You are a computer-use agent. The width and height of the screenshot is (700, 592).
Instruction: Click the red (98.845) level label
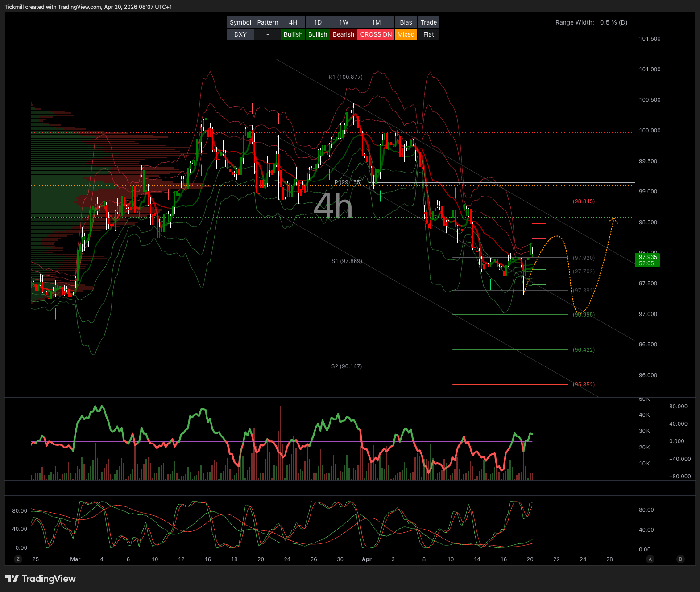[584, 201]
